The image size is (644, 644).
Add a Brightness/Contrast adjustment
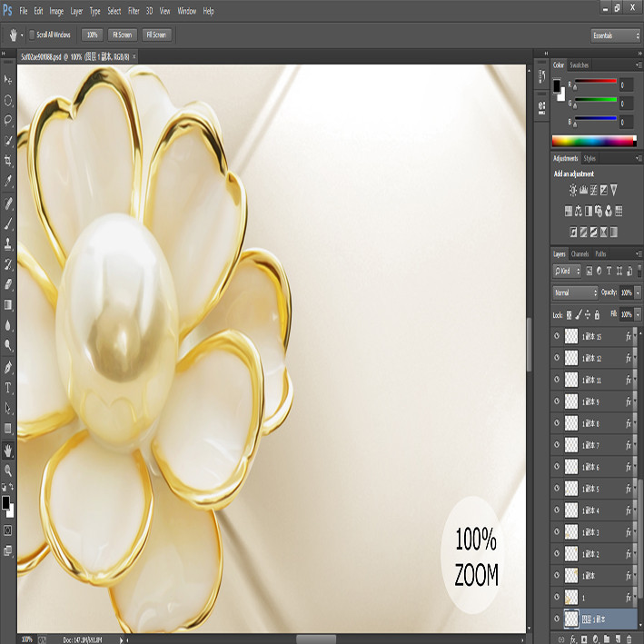[x=573, y=190]
